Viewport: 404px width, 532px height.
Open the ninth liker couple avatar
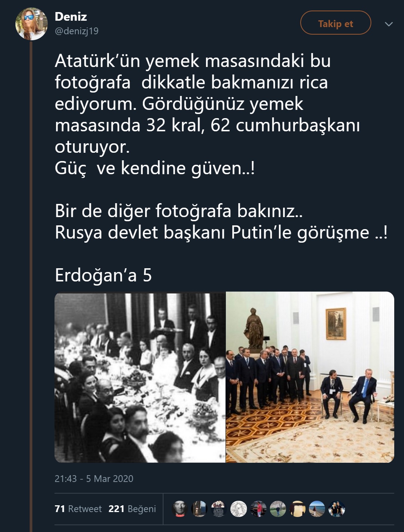point(337,509)
